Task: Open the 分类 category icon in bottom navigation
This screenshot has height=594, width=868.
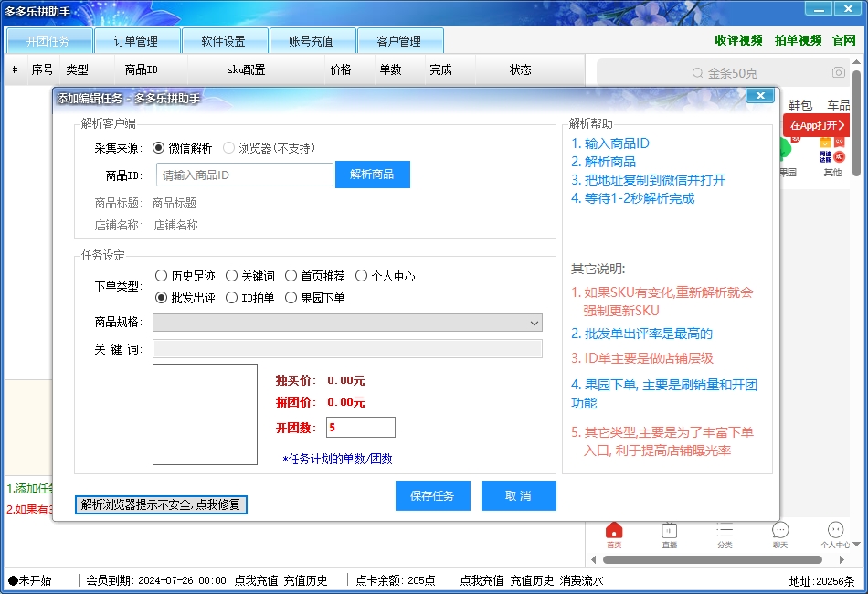Action: point(725,535)
